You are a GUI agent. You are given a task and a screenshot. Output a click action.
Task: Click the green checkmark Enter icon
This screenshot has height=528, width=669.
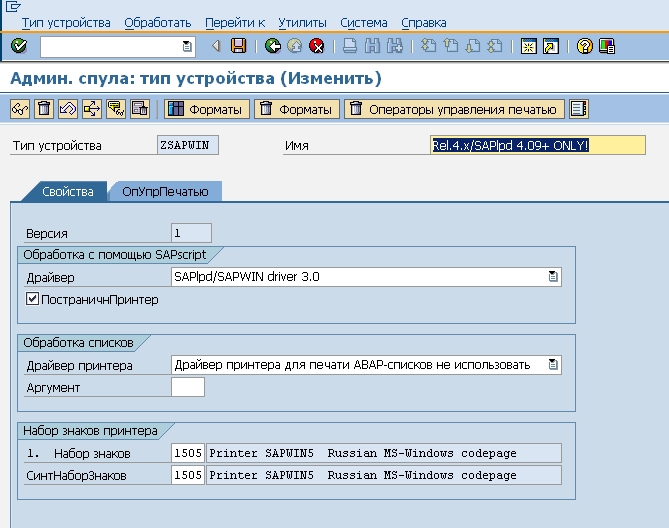point(19,46)
